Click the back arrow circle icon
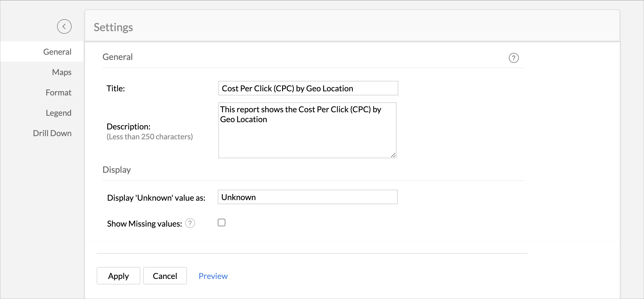Viewport: 644px width, 299px height. [x=64, y=26]
